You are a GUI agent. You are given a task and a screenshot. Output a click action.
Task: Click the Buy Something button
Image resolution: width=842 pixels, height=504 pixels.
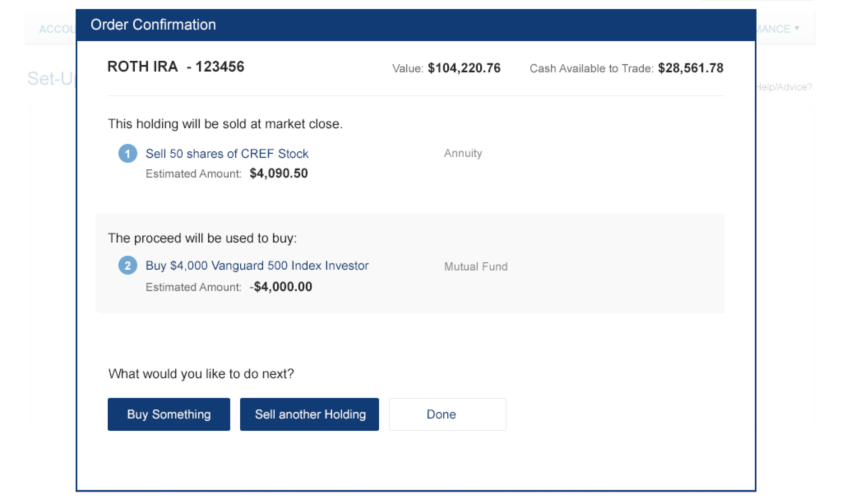point(169,414)
